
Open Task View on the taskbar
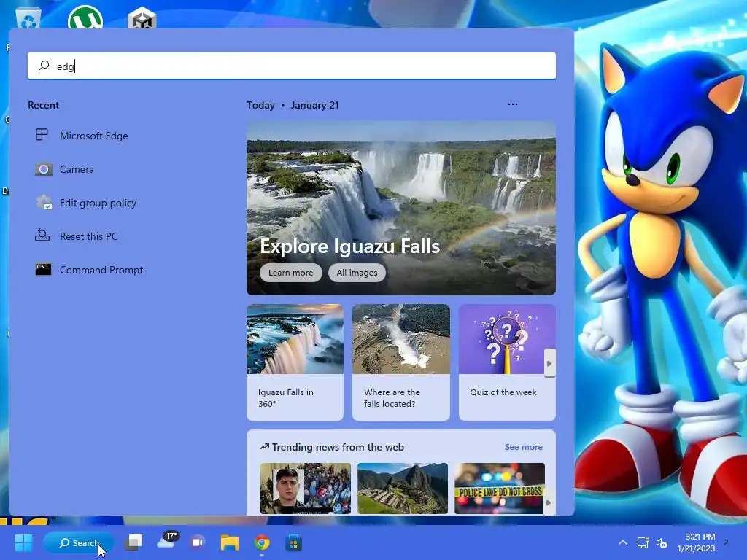[133, 542]
